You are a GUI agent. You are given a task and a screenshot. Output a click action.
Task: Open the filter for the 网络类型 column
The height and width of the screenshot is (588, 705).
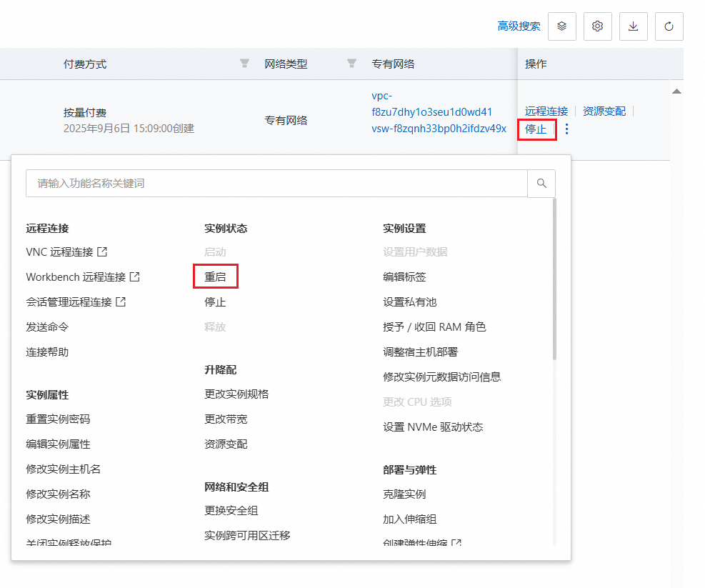point(351,64)
